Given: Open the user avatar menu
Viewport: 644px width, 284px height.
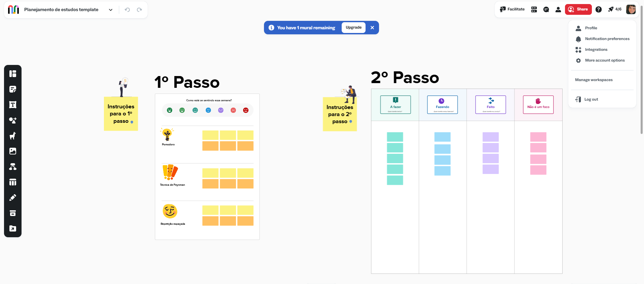Looking at the screenshot, I should [x=631, y=9].
